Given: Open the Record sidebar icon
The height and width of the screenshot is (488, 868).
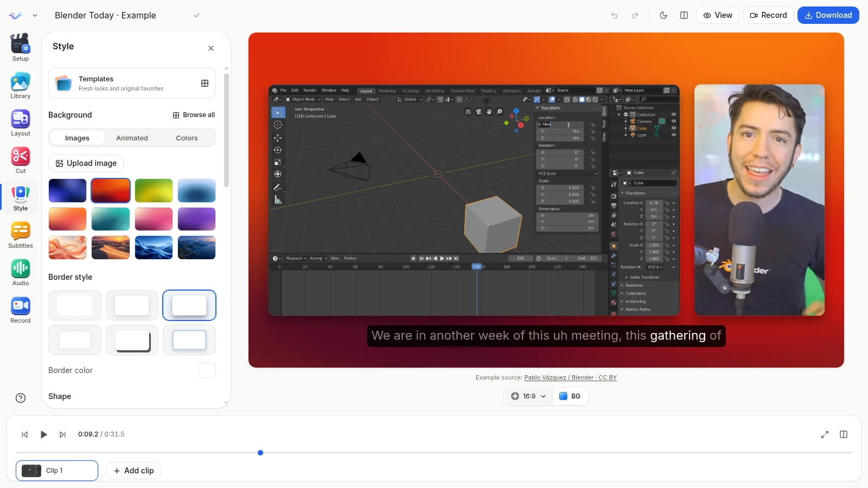Looking at the screenshot, I should [x=21, y=310].
